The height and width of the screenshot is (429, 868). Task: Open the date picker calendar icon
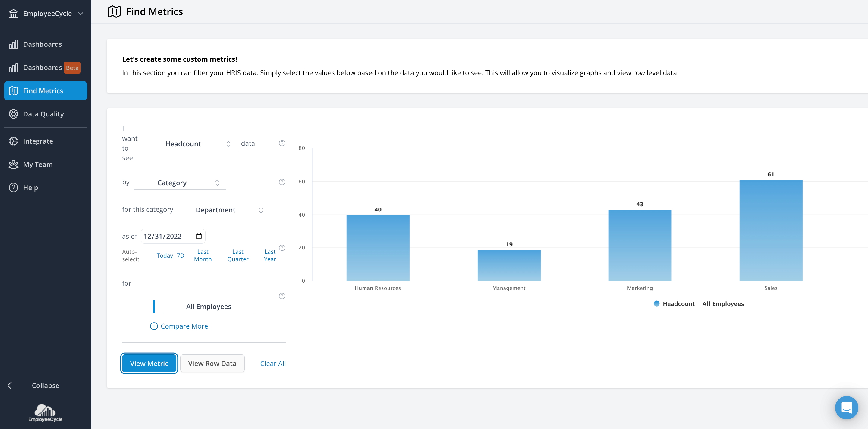(199, 236)
